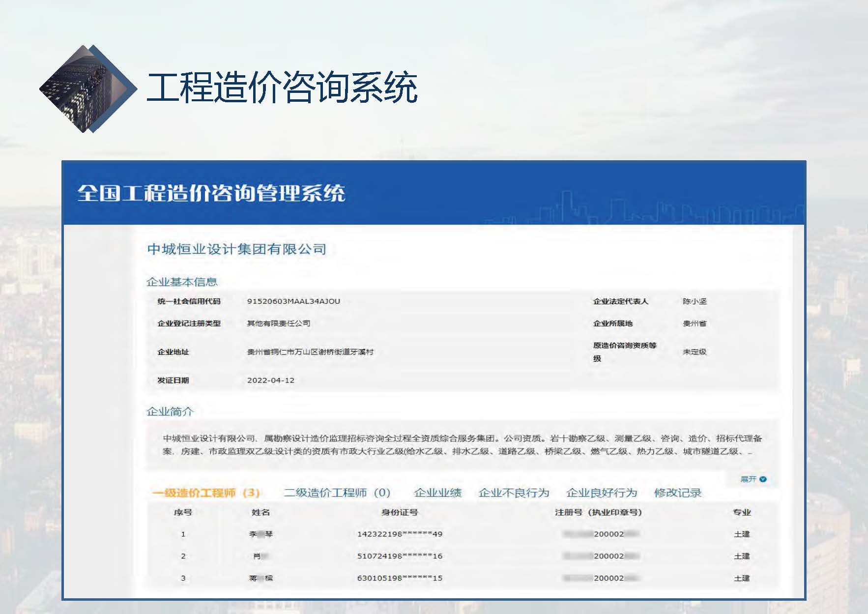The width and height of the screenshot is (868, 614).
Task: Select the engineer row with ID 630105198
Action: [400, 578]
